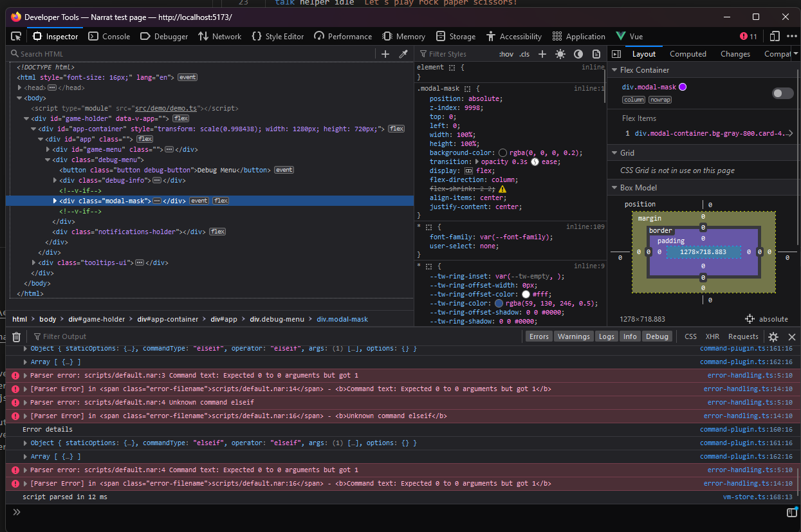Open the sidebar tabs overflow dropdown
This screenshot has width=801, height=532.
[795, 54]
